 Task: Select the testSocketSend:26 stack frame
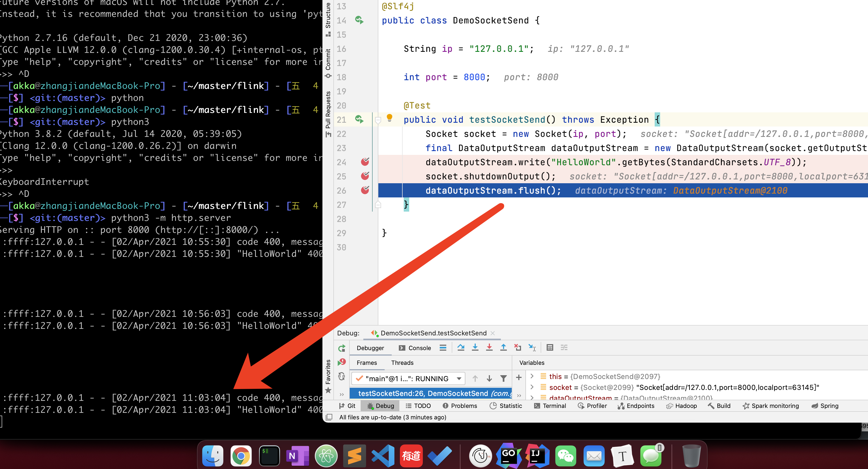(431, 393)
